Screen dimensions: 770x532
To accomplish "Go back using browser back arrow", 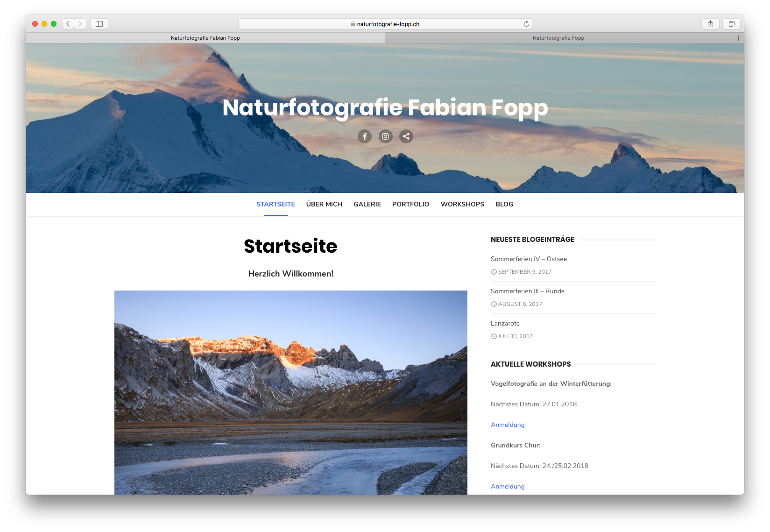I will pyautogui.click(x=68, y=24).
